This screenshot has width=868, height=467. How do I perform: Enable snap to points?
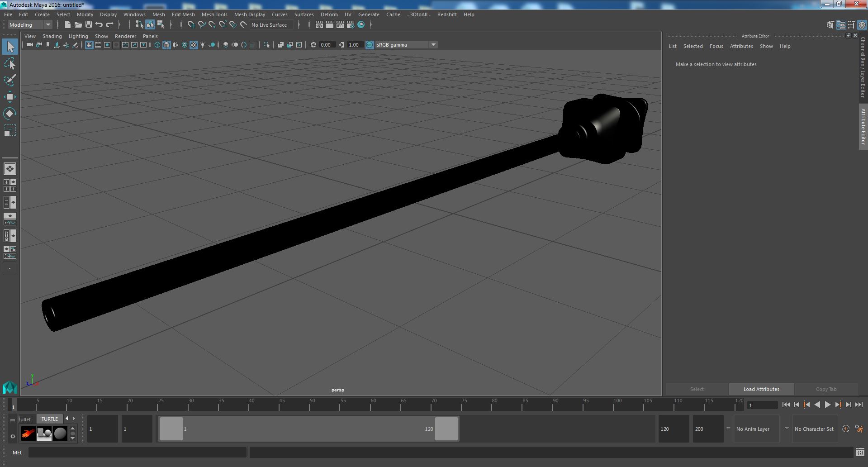coord(212,25)
